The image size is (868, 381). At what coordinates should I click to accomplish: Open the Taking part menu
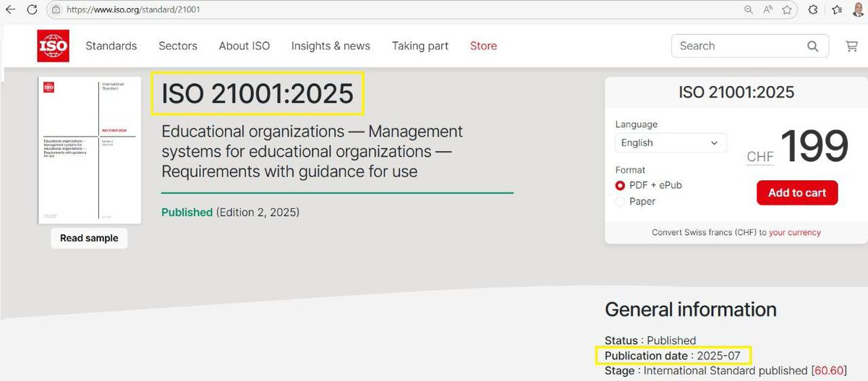point(420,46)
